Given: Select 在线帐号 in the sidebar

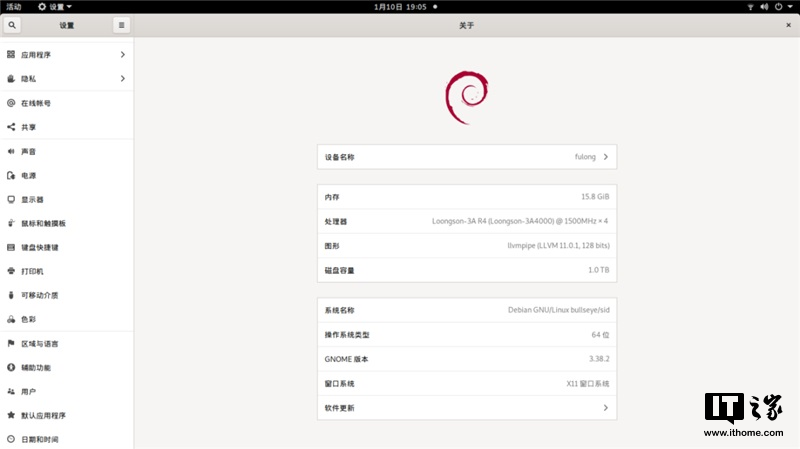Looking at the screenshot, I should coord(67,103).
